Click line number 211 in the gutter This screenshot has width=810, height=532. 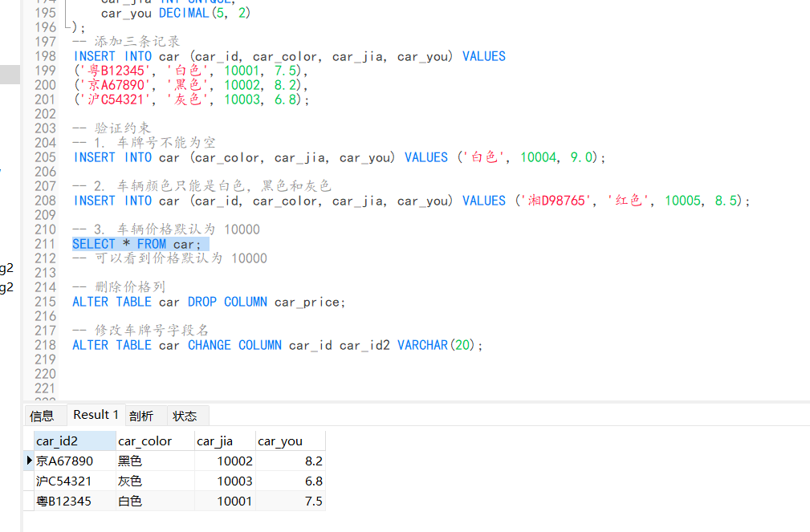(46, 244)
